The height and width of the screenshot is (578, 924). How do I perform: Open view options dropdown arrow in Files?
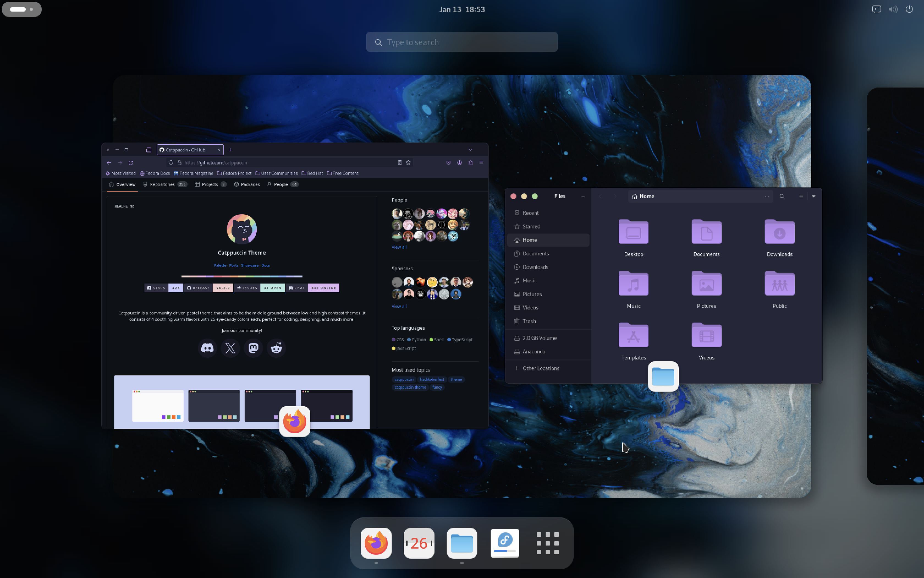pyautogui.click(x=813, y=196)
